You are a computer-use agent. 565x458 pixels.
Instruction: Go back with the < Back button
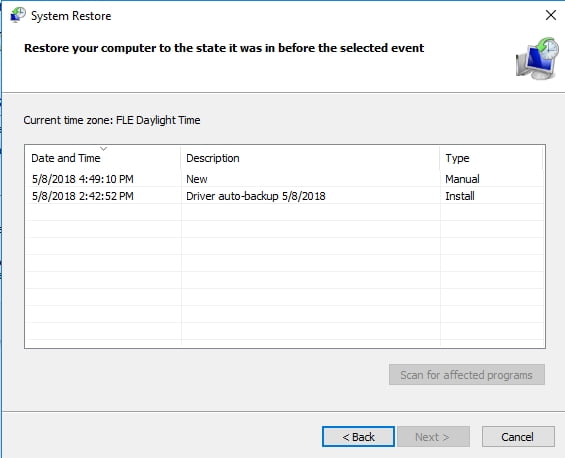358,437
